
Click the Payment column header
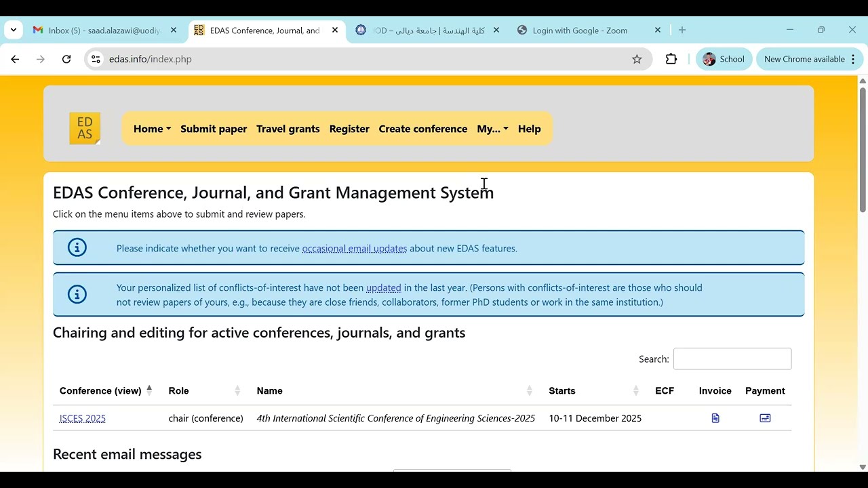pos(765,390)
